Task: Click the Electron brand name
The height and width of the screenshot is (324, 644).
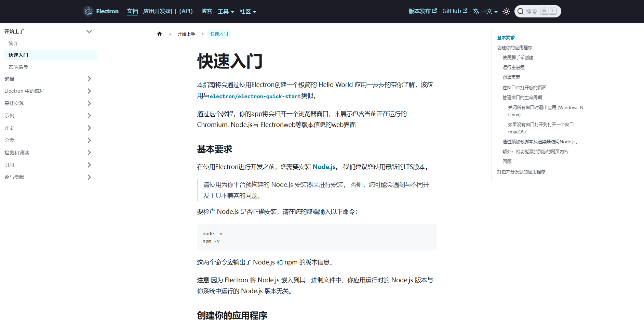Action: (107, 11)
